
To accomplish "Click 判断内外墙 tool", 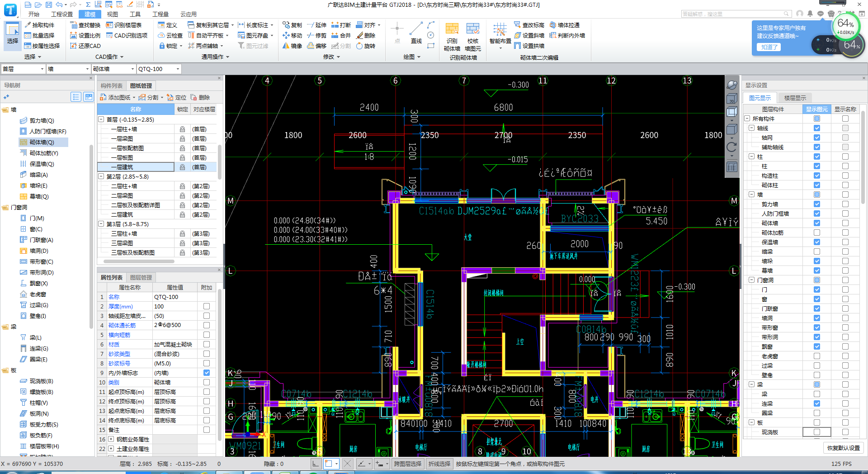I will pos(567,35).
